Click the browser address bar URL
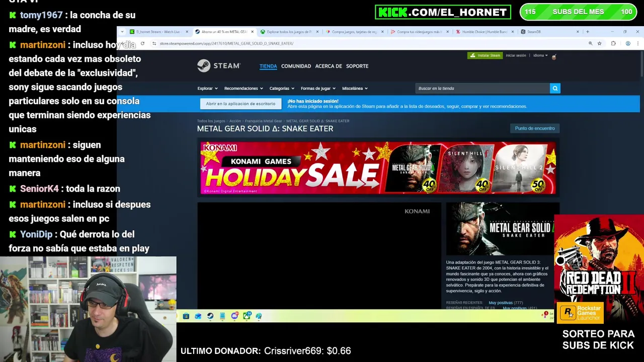 (226, 43)
